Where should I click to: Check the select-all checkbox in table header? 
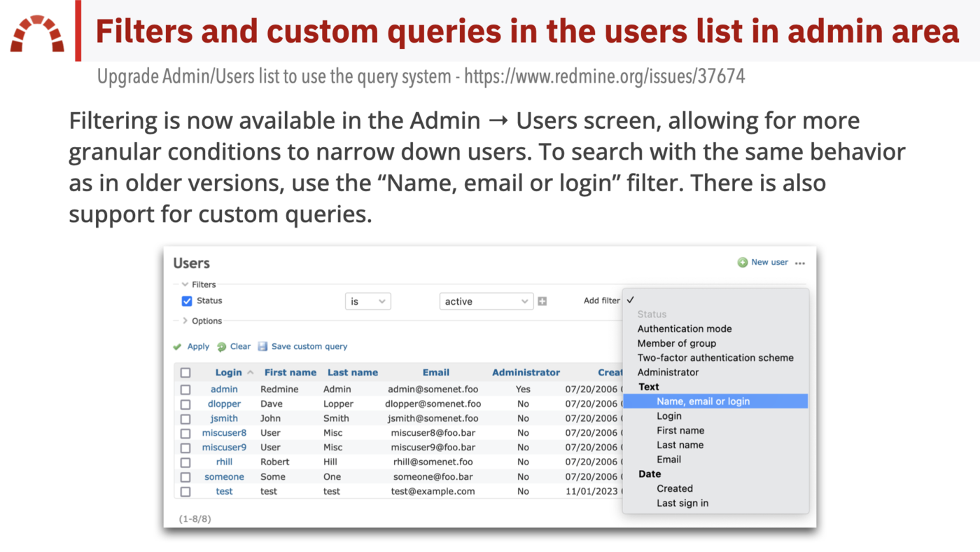pyautogui.click(x=185, y=372)
